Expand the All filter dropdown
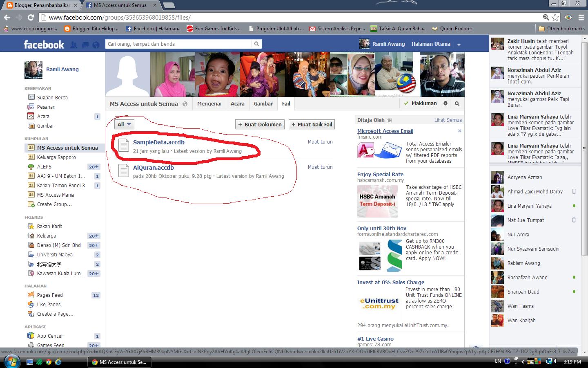Image resolution: width=588 pixels, height=368 pixels. (x=124, y=124)
